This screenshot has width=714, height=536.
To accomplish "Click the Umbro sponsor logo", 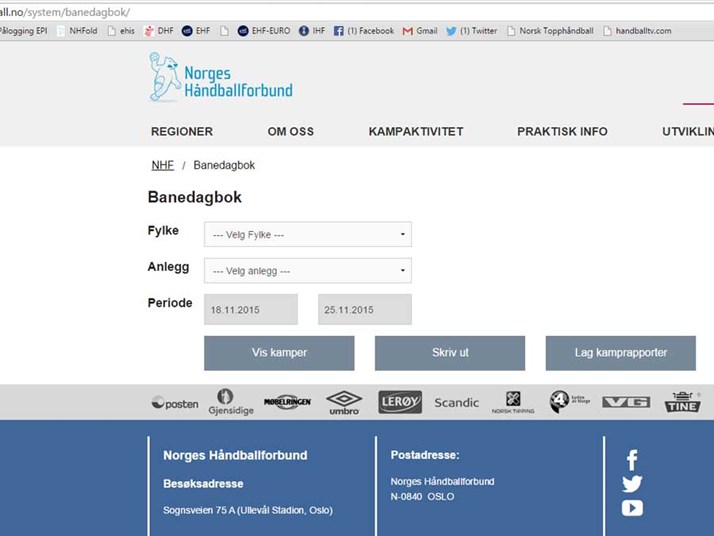I will (344, 402).
